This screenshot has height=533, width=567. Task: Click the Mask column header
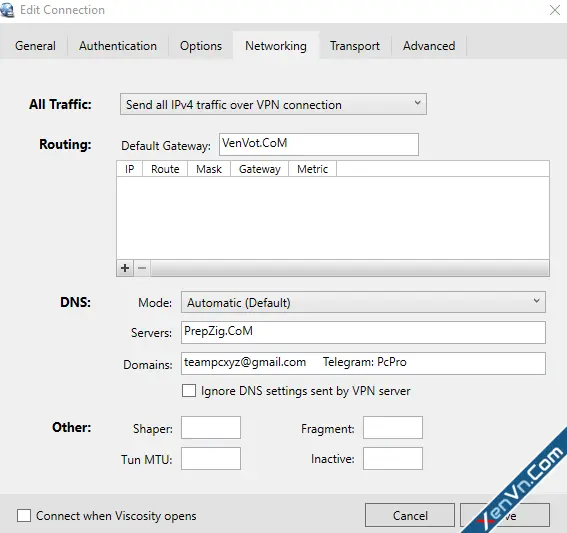coord(209,169)
